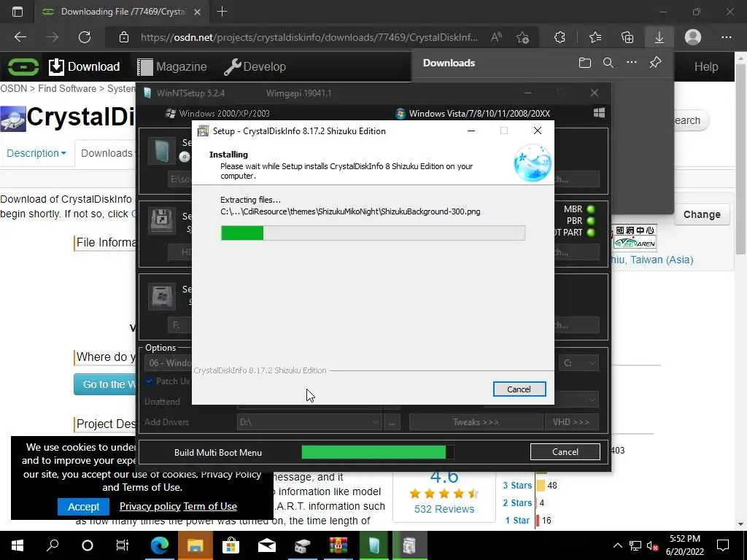Click the Build Multi Boot Menu progress bar
The image size is (747, 560).
(x=378, y=452)
